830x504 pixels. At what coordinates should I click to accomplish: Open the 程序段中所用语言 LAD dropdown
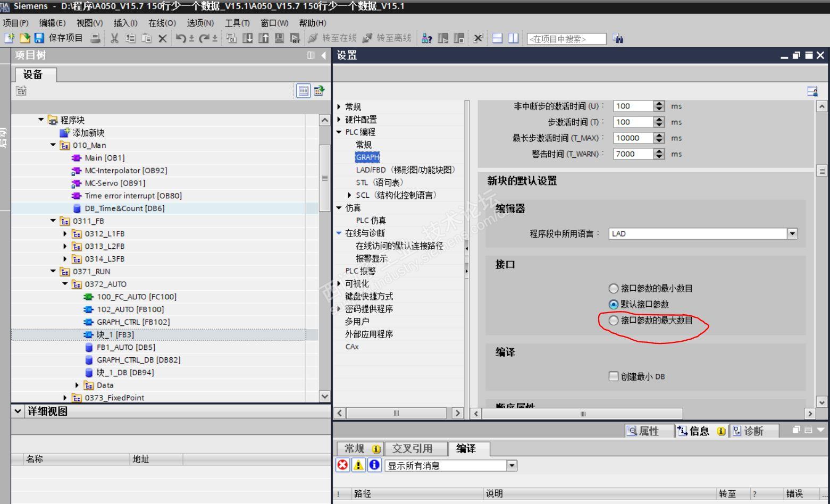(x=792, y=233)
